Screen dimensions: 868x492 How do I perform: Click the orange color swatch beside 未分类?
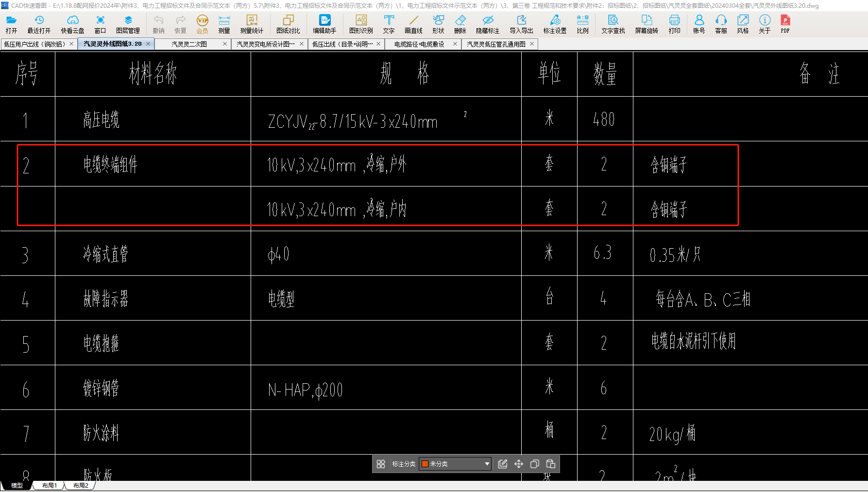[425, 464]
